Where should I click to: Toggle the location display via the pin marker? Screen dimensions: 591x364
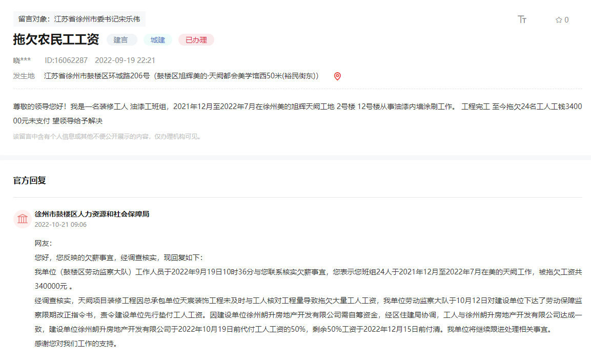pyautogui.click(x=337, y=75)
